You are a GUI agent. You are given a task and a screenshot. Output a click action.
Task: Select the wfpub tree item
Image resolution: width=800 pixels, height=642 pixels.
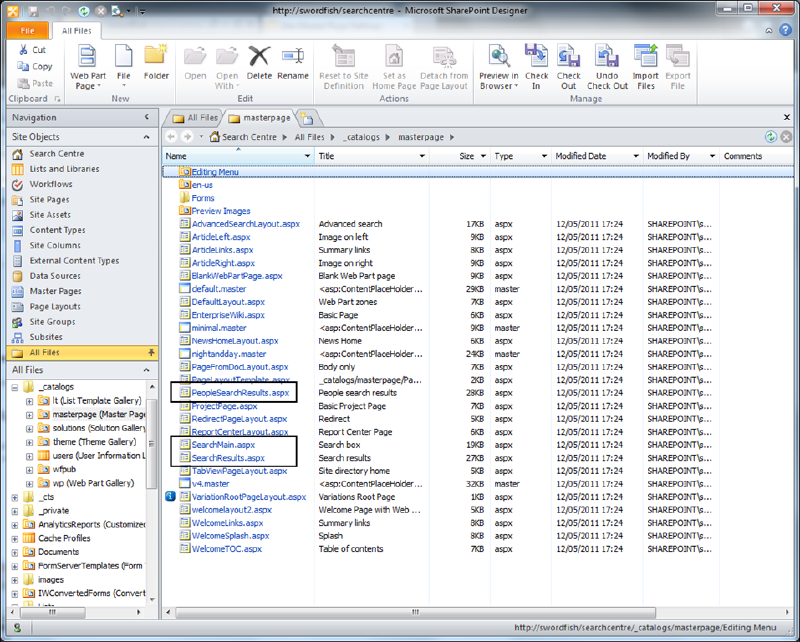point(64,470)
